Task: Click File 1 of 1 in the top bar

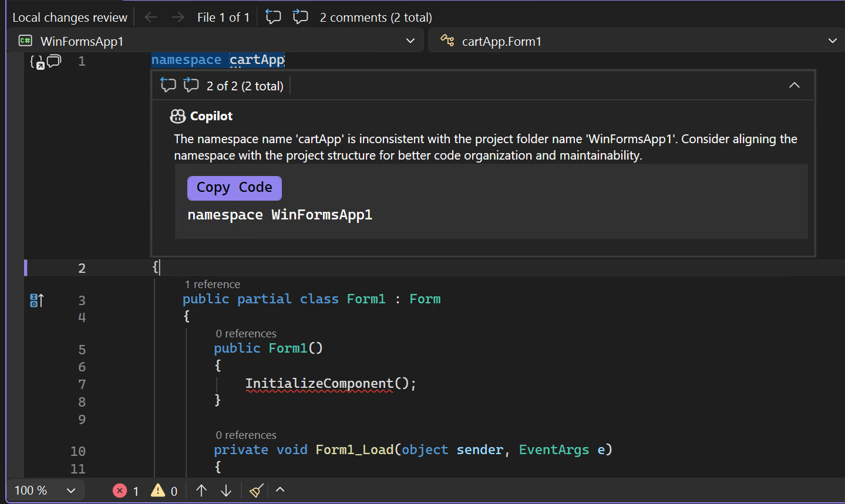Action: click(224, 17)
